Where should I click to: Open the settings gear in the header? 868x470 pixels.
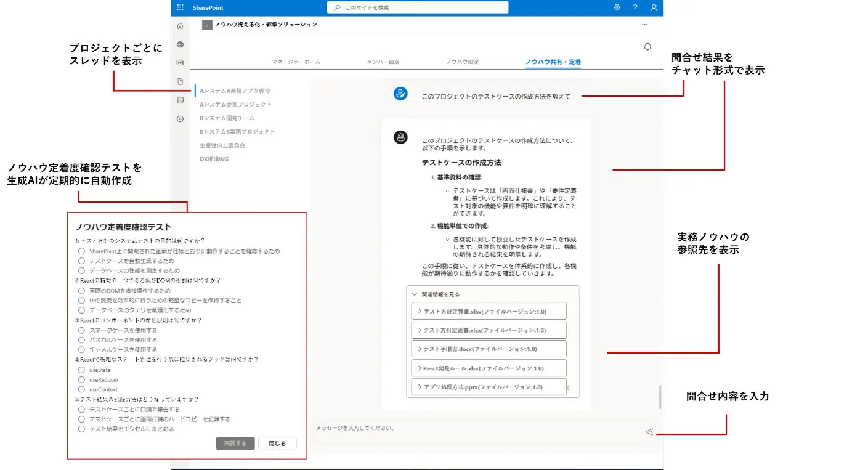coord(617,7)
